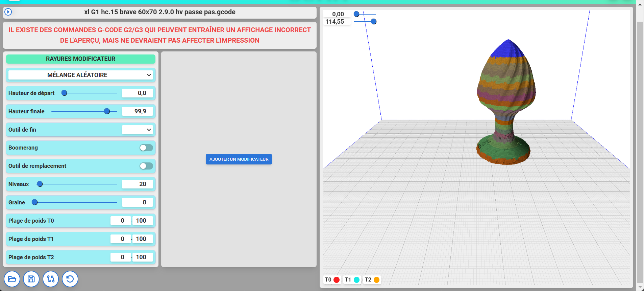Click the Plage de poids T0 maximum field

(143, 221)
